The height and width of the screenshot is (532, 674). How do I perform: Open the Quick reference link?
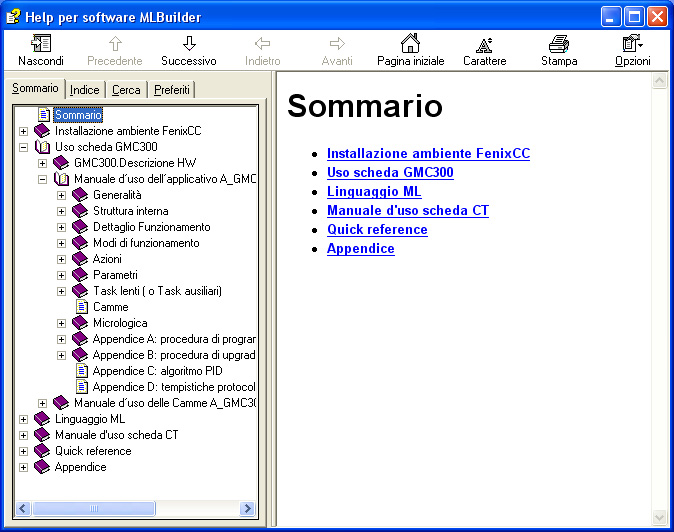[377, 229]
